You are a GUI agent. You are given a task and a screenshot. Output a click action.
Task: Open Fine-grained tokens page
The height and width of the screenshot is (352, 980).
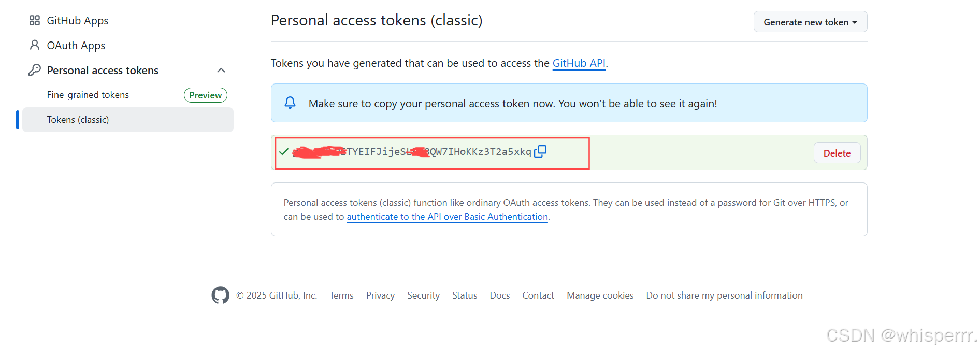click(88, 95)
